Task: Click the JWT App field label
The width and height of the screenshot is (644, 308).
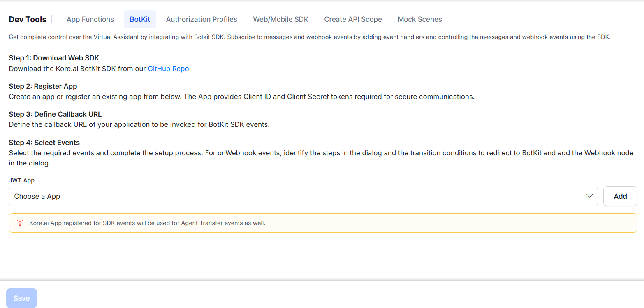Action: (x=21, y=180)
